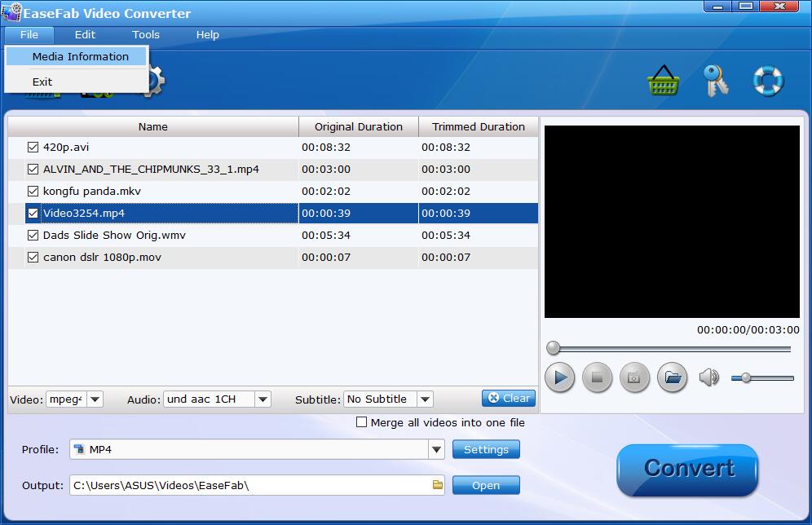812x525 pixels.
Task: Uncheck the Video3254.mp4 checkbox
Action: 33,214
